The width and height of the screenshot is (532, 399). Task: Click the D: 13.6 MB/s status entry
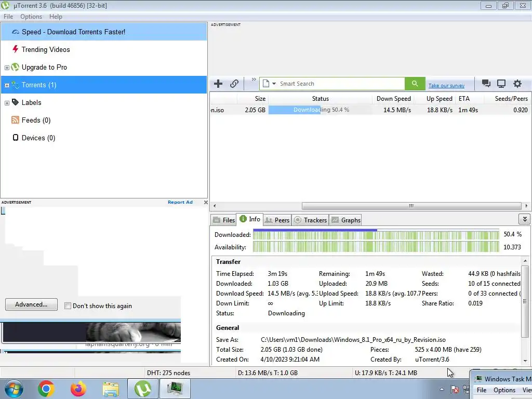tap(268, 373)
